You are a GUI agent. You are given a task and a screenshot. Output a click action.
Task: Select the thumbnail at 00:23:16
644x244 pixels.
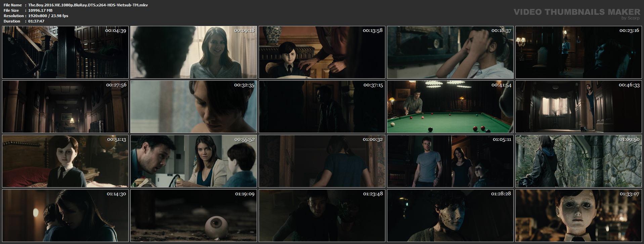[x=578, y=52]
